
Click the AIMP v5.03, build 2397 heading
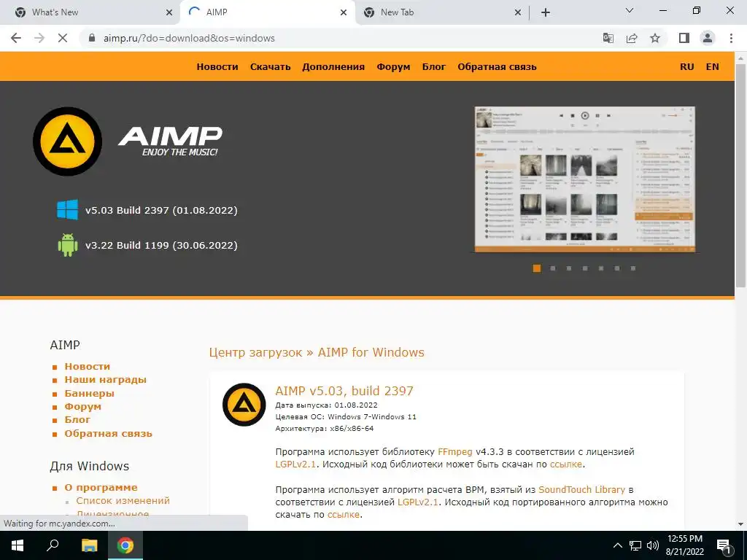[x=344, y=391]
